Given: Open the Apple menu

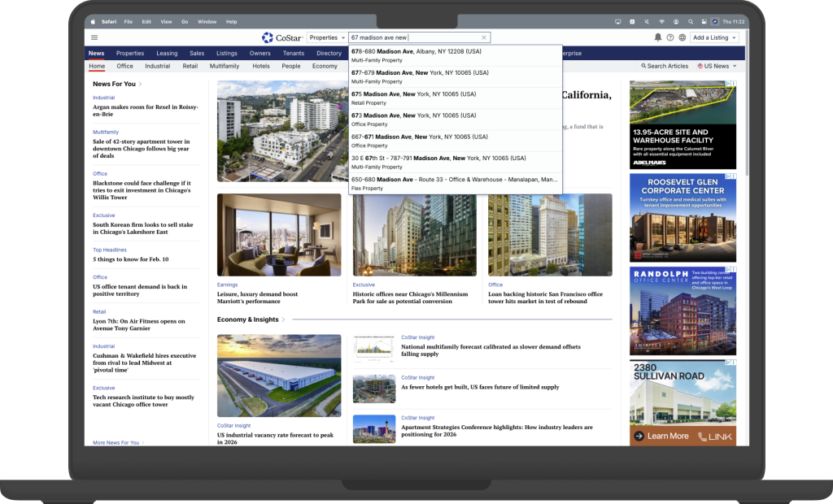Looking at the screenshot, I should click(x=93, y=21).
